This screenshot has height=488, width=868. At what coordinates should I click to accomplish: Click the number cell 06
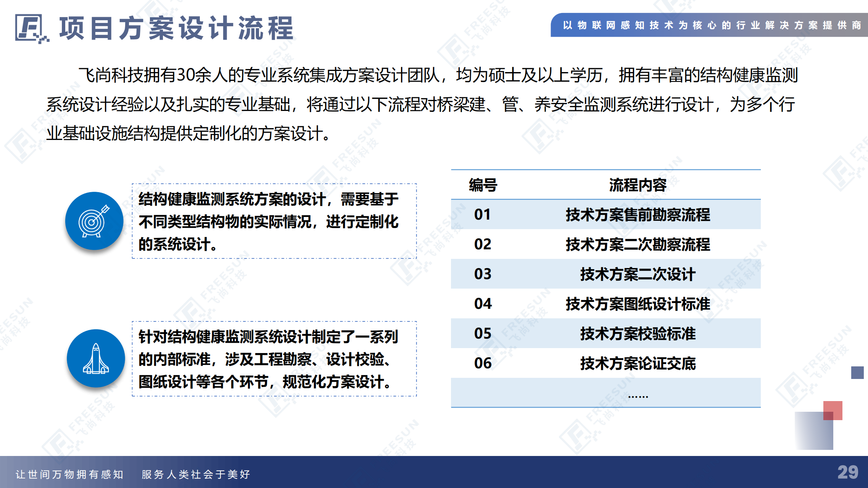pyautogui.click(x=483, y=363)
